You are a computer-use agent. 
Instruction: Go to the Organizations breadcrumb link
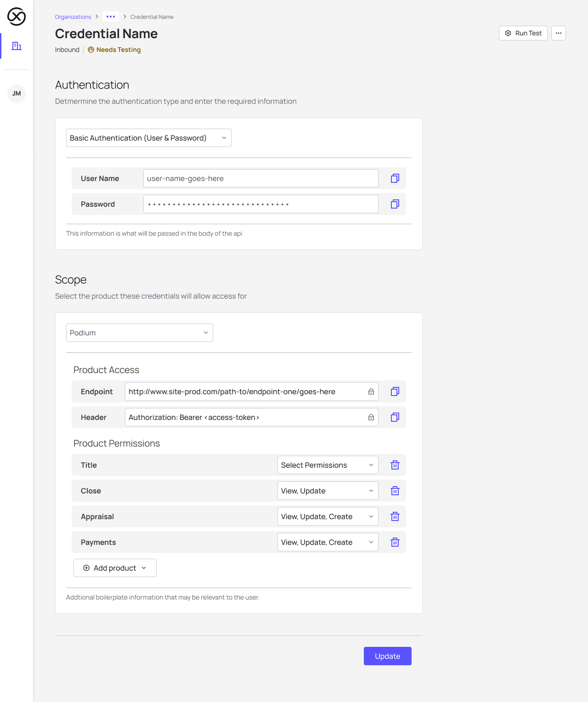[73, 17]
